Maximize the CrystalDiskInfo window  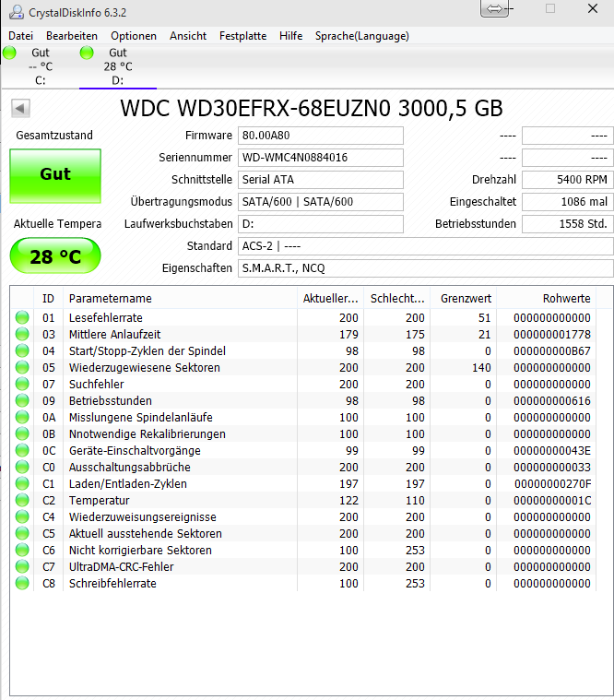(x=550, y=8)
